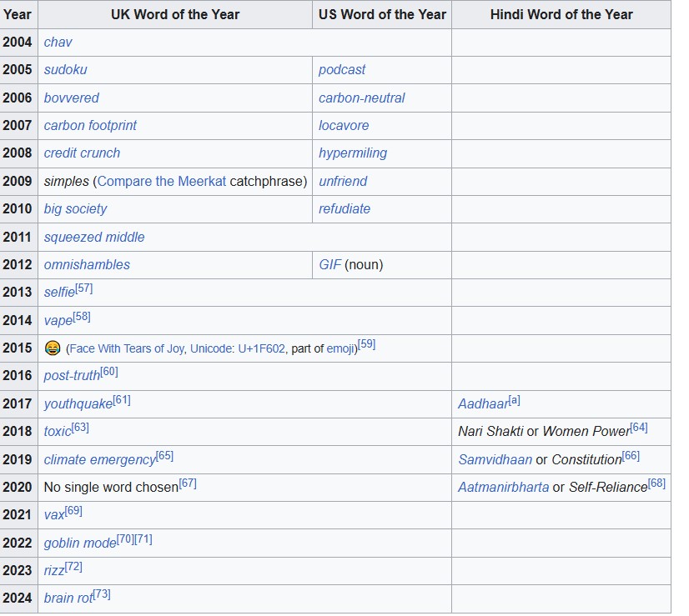Select the 'simples' text in 2009 row
The height and width of the screenshot is (616, 689).
pos(67,182)
